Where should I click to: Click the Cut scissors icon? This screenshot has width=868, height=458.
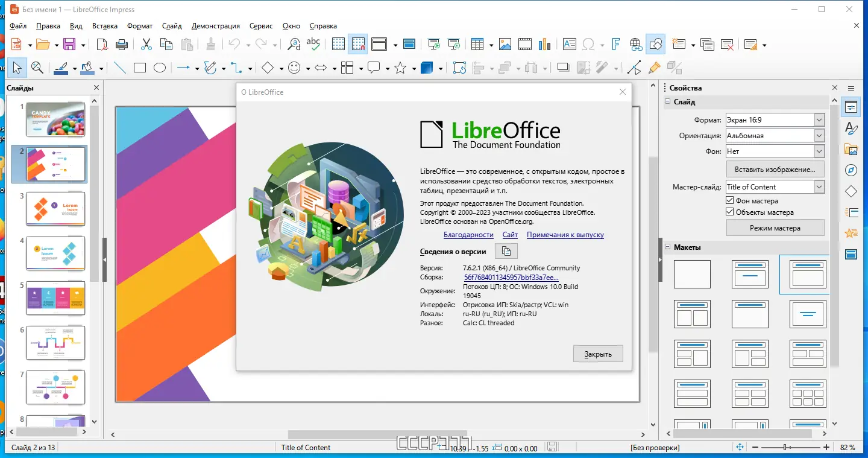pyautogui.click(x=146, y=44)
